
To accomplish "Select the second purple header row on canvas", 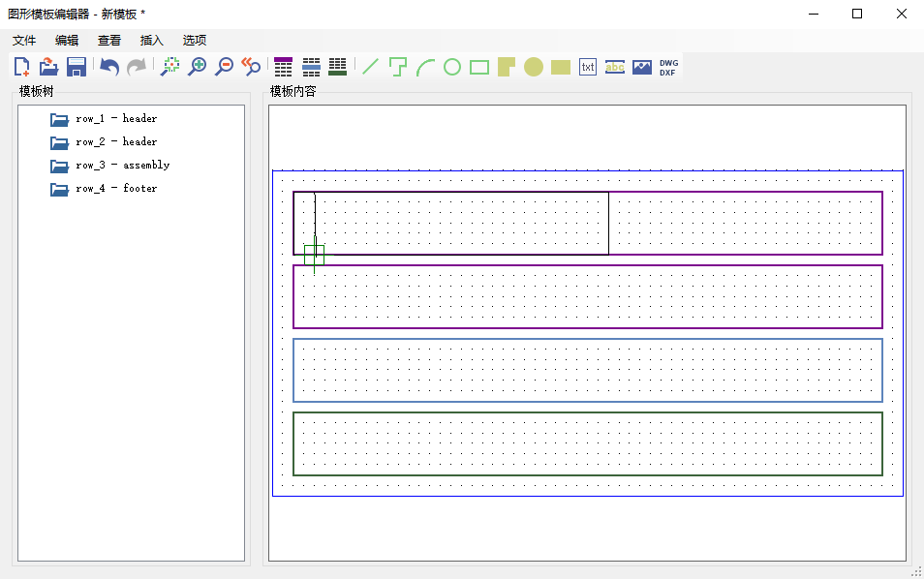I will [588, 297].
